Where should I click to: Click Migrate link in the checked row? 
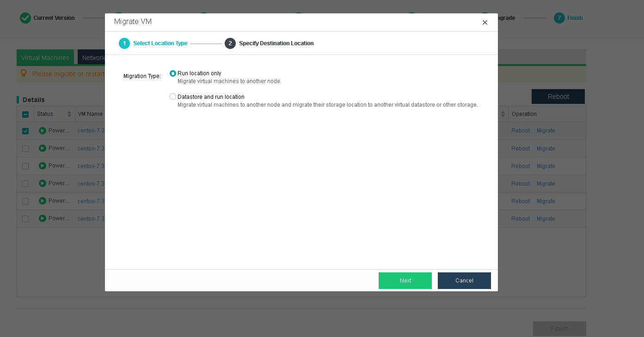546,131
